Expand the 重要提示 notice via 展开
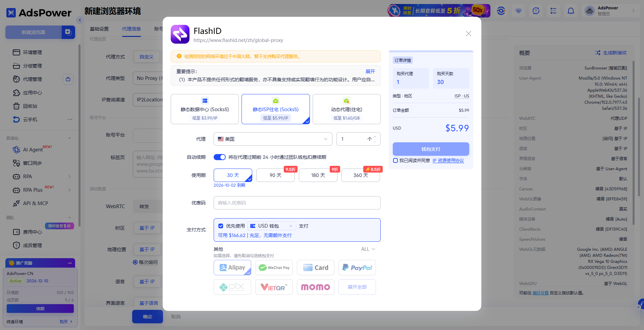The height and width of the screenshot is (330, 644). [370, 72]
